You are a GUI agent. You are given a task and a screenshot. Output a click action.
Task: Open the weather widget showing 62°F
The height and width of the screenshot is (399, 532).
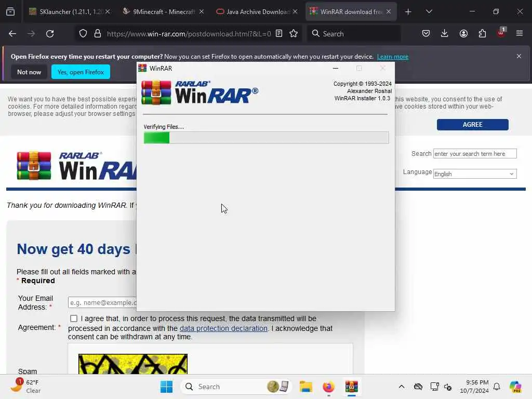click(25, 386)
